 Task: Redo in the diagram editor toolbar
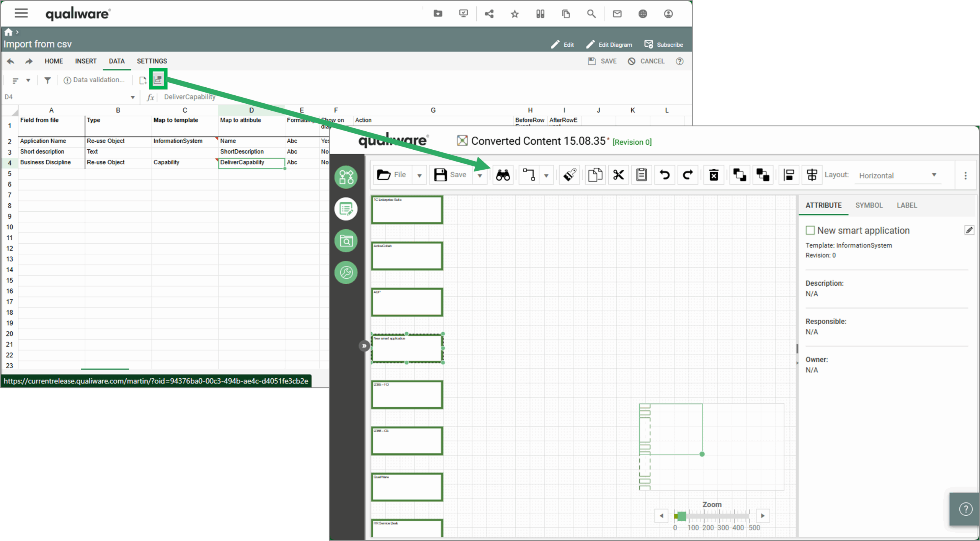[x=688, y=175]
